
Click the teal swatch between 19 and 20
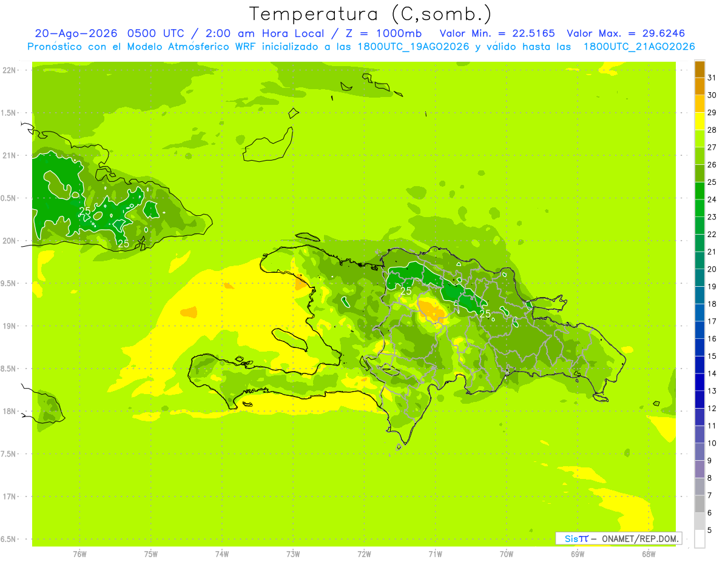(x=699, y=278)
